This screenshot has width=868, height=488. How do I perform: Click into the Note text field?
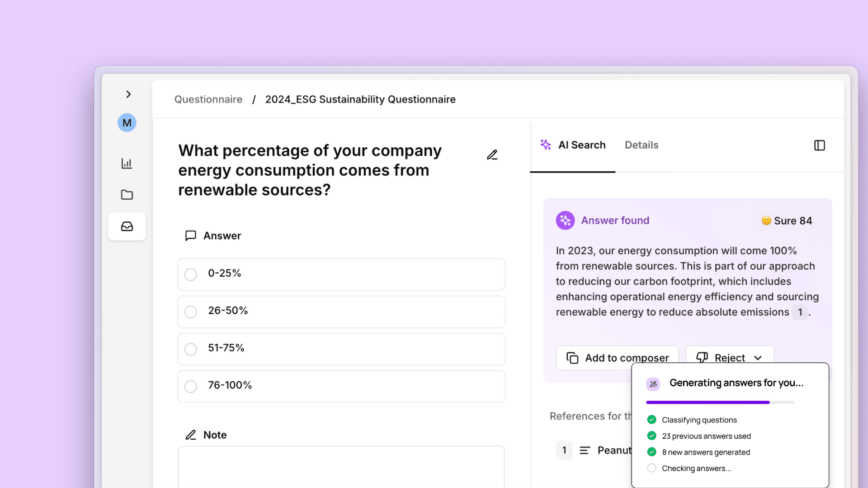[341, 468]
